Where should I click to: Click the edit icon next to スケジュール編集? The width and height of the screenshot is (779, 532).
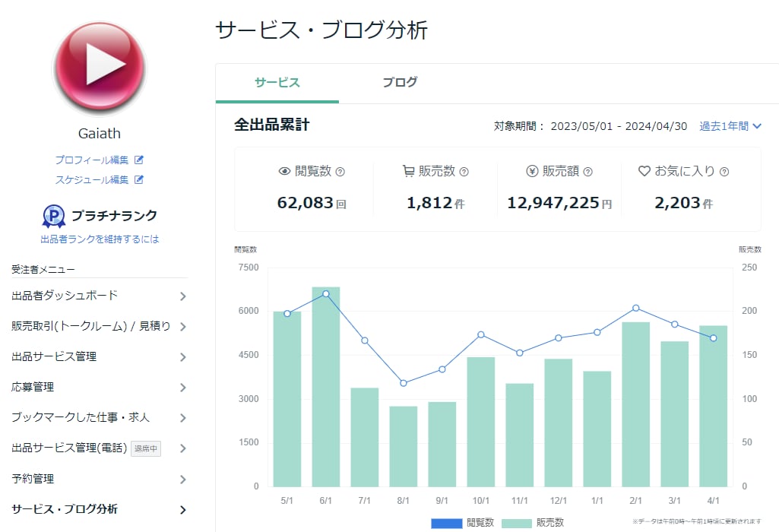click(x=139, y=180)
